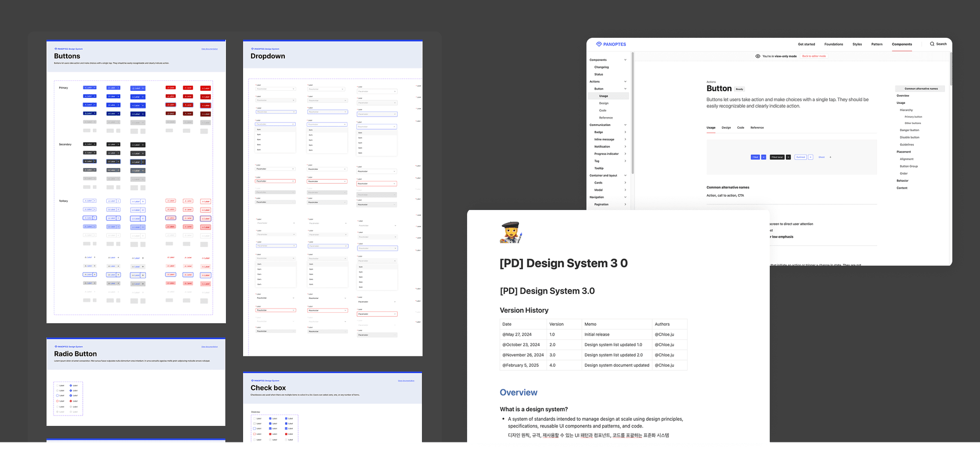Switch to the Reference tab under Button heading
980x450 pixels.
click(757, 128)
